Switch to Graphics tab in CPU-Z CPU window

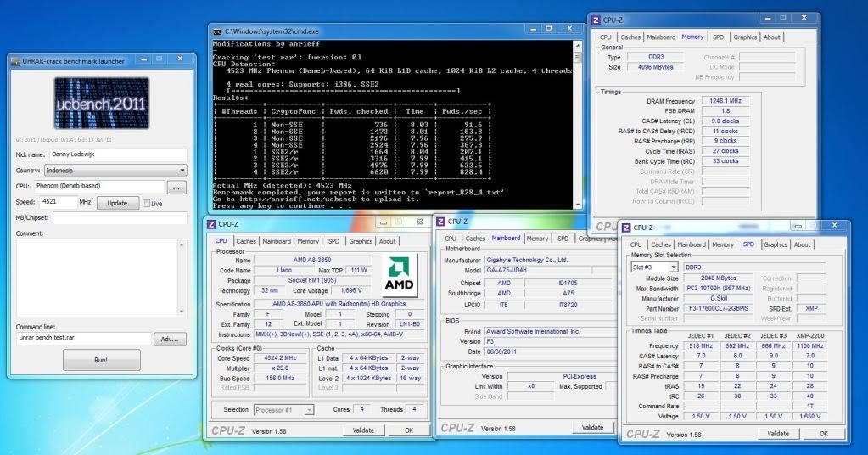point(361,241)
